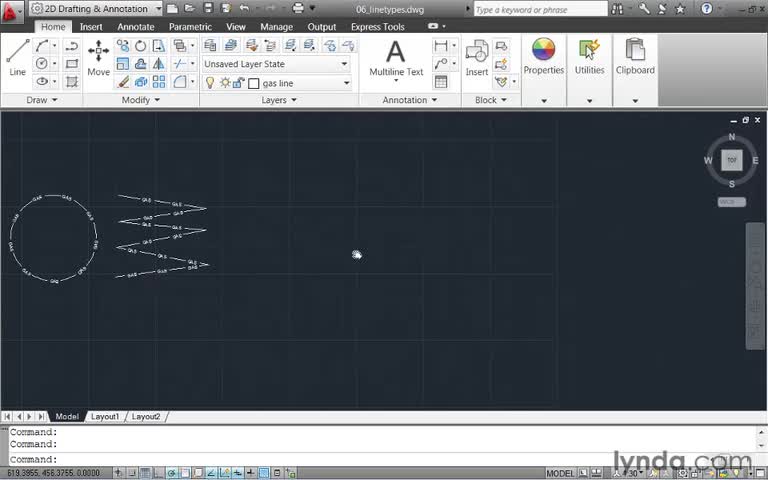Screen dimensions: 768x480
Task: Open the Clipboard panel icon
Action: click(635, 50)
